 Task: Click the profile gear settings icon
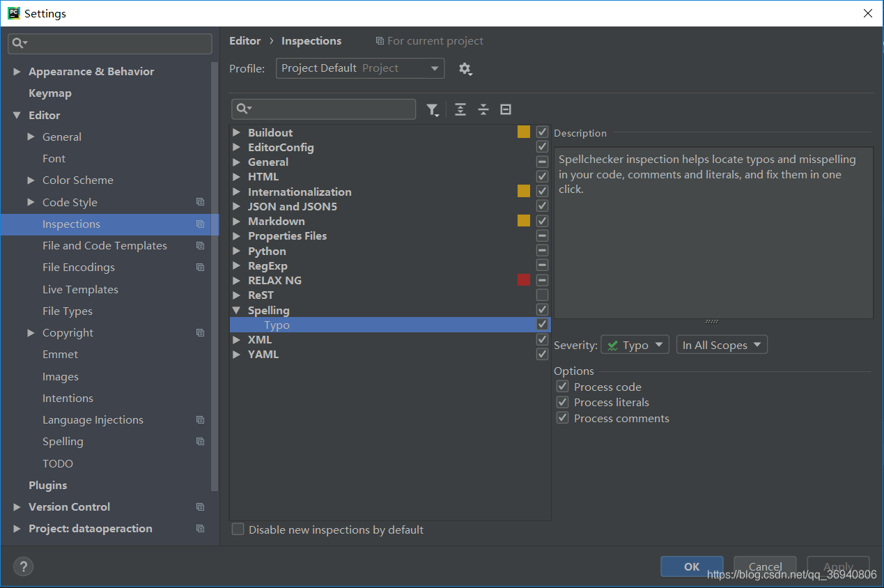465,68
